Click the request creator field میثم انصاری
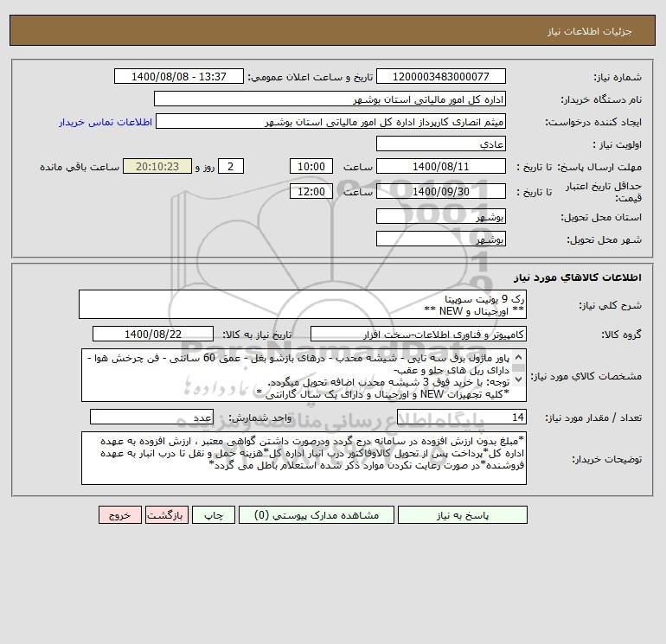Viewport: 666px width, 644px height. [331, 121]
